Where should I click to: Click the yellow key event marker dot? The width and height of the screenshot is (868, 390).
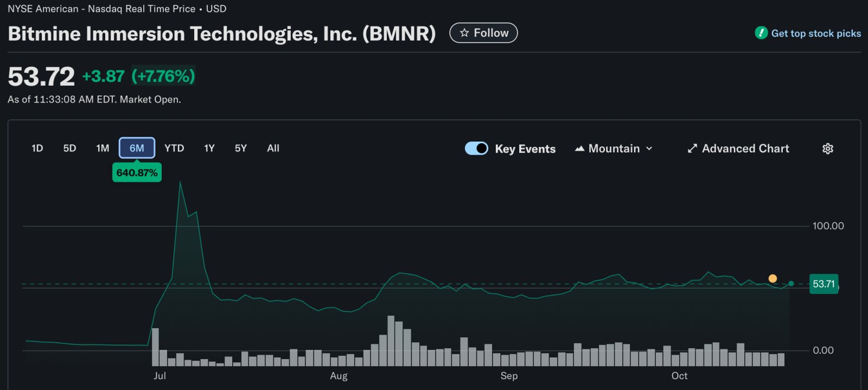pyautogui.click(x=773, y=279)
